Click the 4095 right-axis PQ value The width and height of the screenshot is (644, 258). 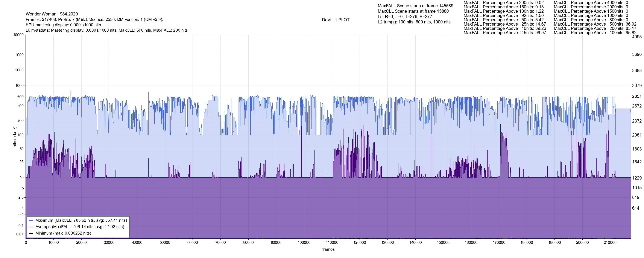(x=637, y=37)
